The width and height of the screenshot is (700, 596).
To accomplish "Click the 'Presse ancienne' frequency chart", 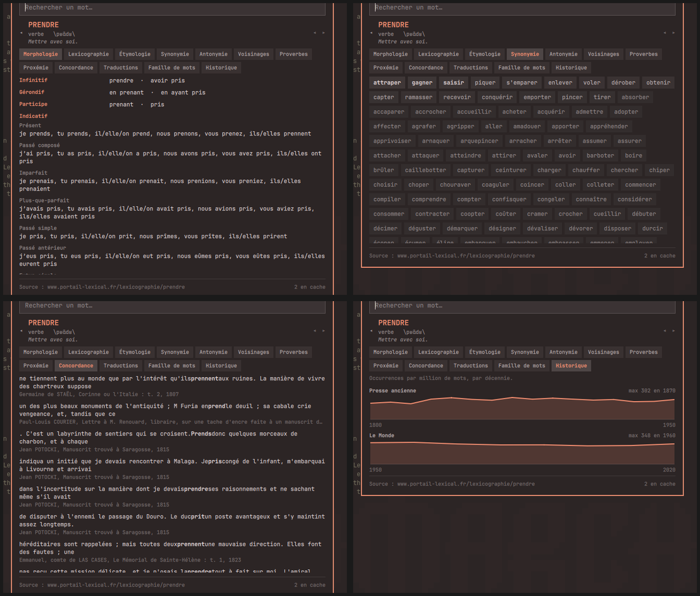I will pyautogui.click(x=522, y=408).
